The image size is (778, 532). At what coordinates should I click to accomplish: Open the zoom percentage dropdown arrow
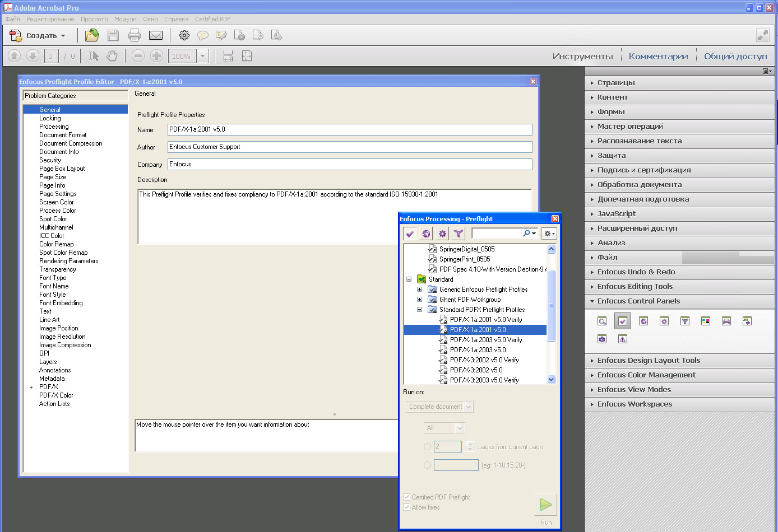click(203, 56)
